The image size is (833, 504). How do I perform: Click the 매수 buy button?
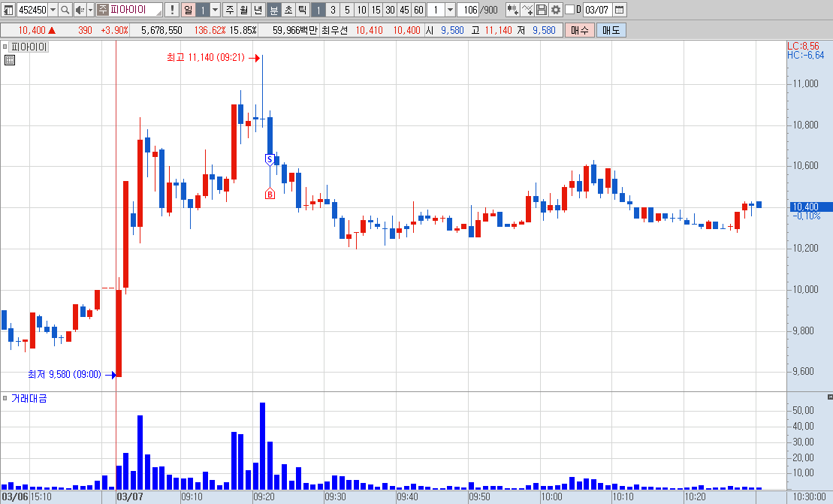[580, 30]
